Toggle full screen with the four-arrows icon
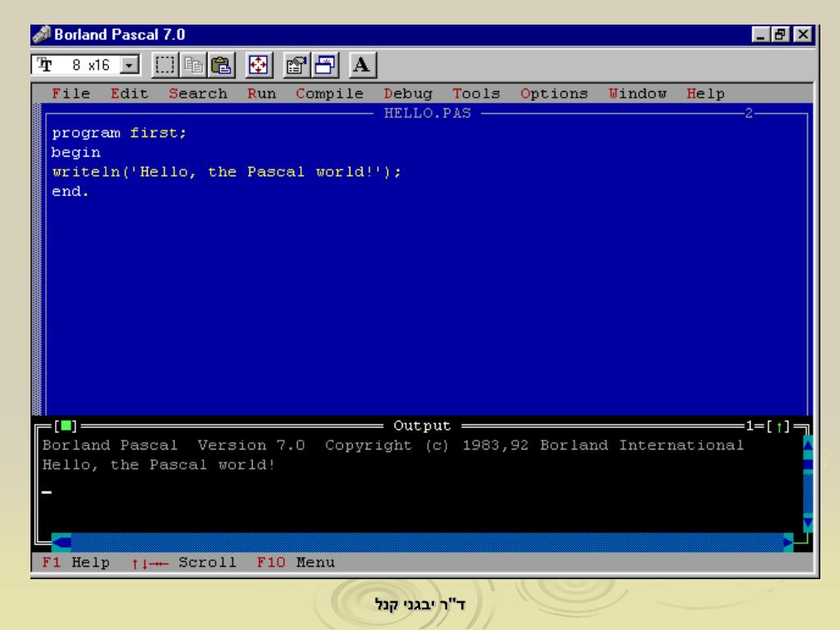840x630 pixels. [x=258, y=66]
